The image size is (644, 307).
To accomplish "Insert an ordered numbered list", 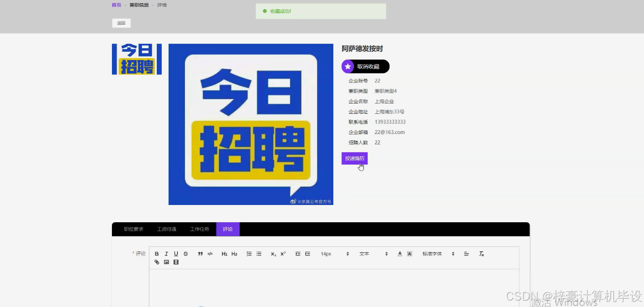I will [249, 254].
